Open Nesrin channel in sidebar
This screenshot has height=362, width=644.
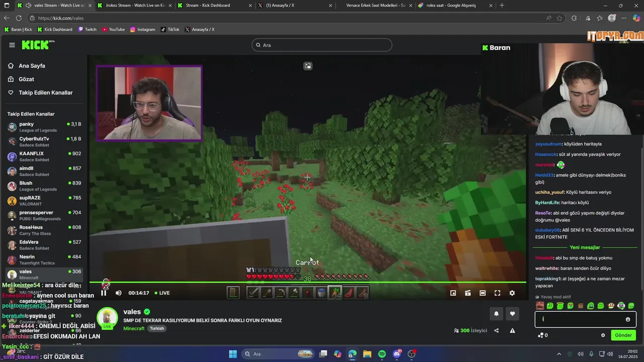(x=44, y=260)
